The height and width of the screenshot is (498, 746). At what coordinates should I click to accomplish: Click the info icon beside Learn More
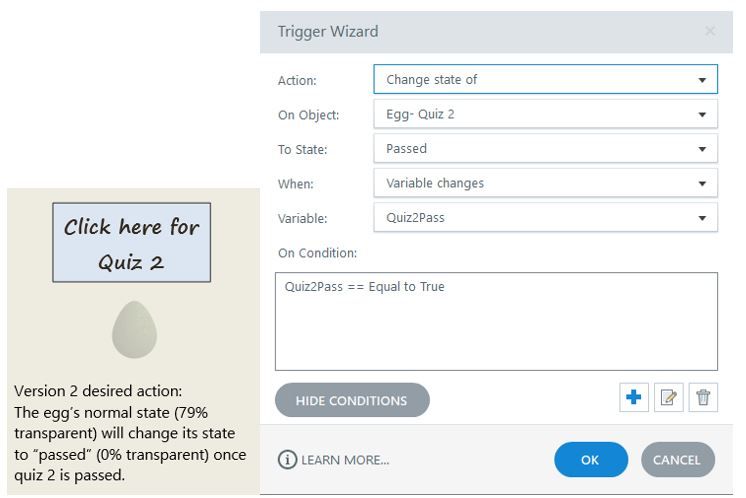(x=288, y=460)
